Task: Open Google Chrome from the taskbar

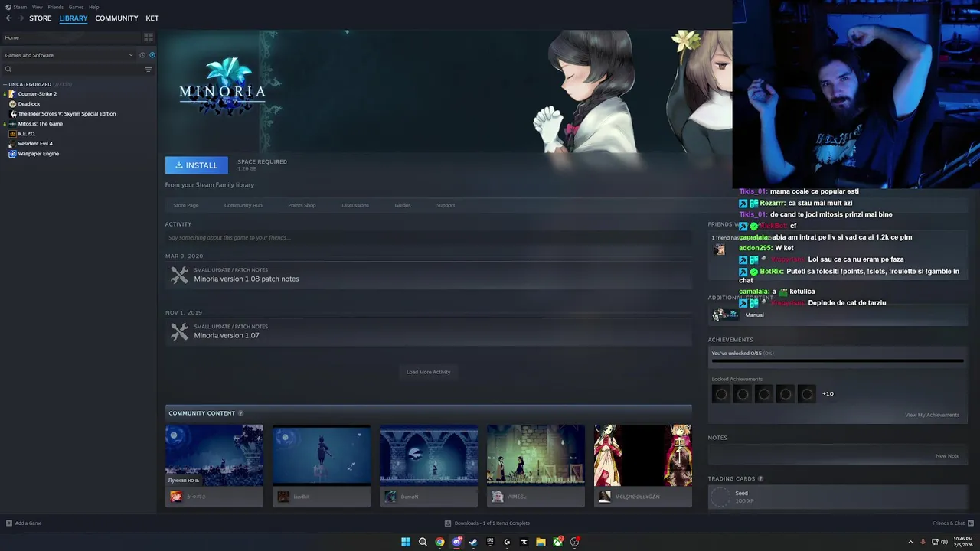Action: pyautogui.click(x=439, y=542)
